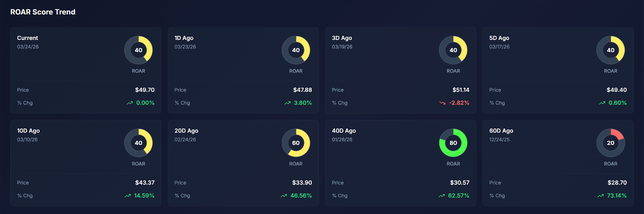Click the 03/19/26 date label
The width and height of the screenshot is (644, 214).
(342, 47)
